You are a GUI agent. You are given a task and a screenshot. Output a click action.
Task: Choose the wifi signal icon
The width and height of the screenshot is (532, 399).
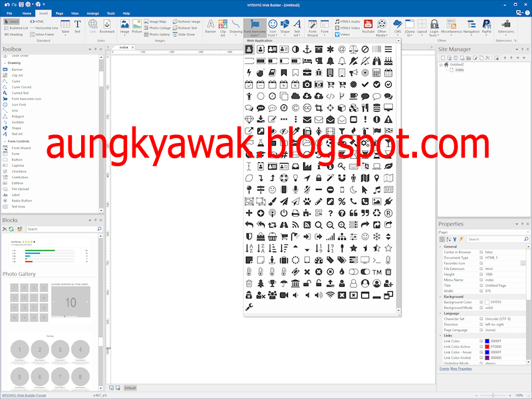tap(330, 295)
